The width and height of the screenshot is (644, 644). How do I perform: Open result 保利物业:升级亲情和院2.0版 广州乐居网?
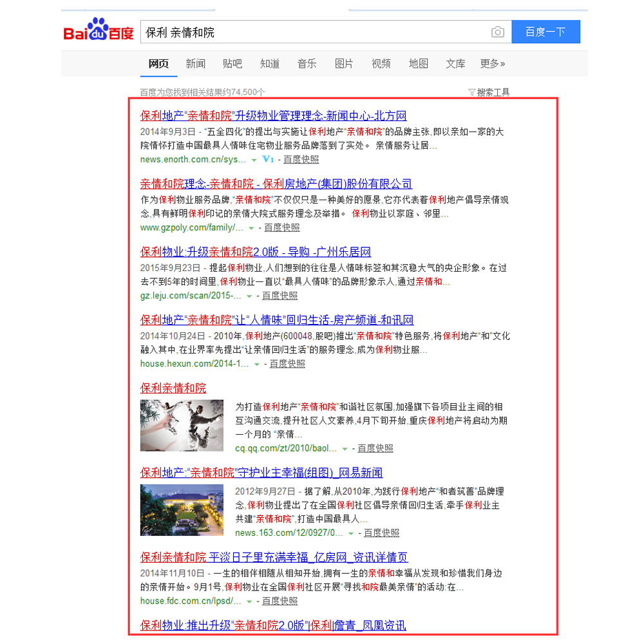point(256,252)
